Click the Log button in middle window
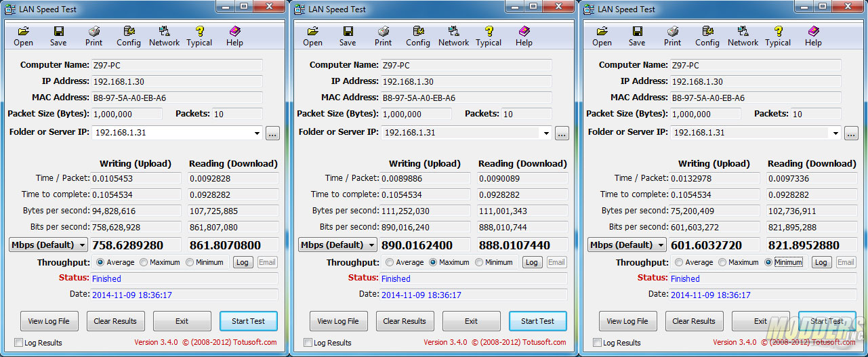 pos(532,262)
